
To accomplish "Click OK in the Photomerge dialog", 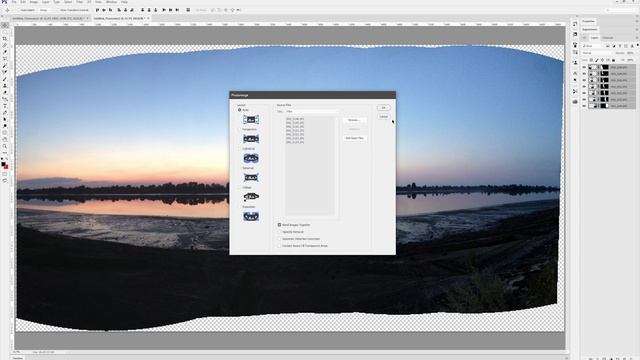I will pyautogui.click(x=383, y=108).
